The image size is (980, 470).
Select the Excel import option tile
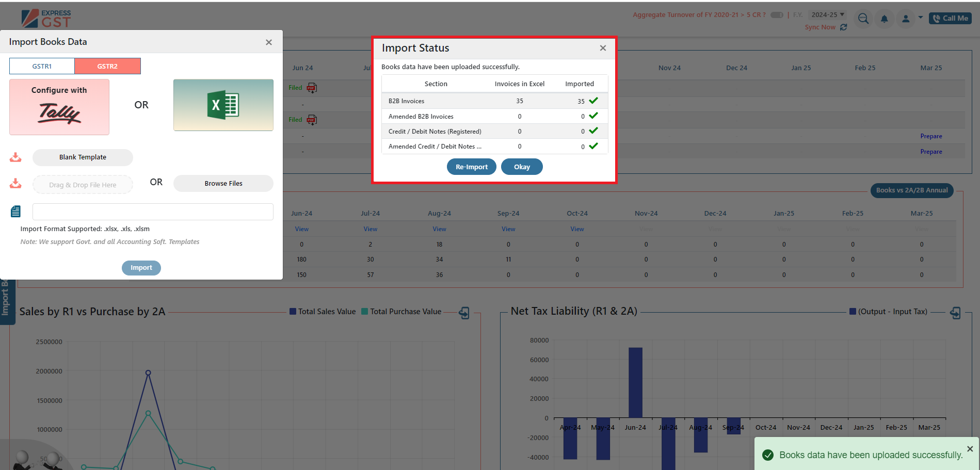click(223, 105)
